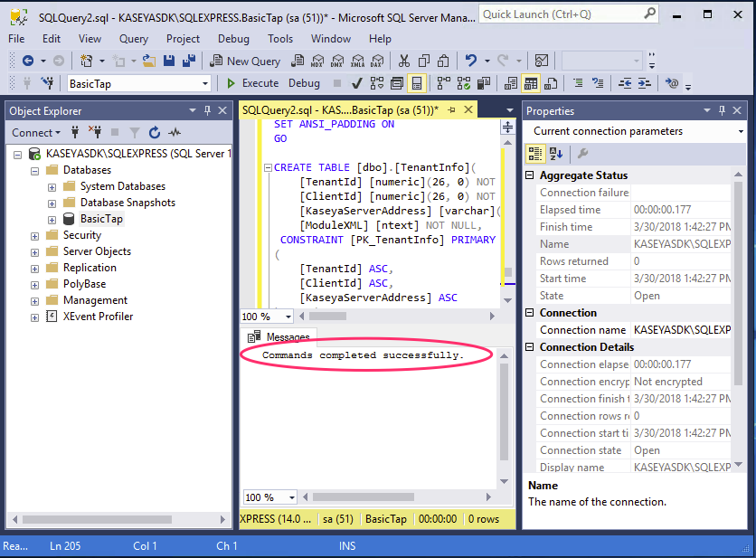This screenshot has height=558, width=756.
Task: Toggle Alphabetical sort in Properties
Action: (x=556, y=154)
